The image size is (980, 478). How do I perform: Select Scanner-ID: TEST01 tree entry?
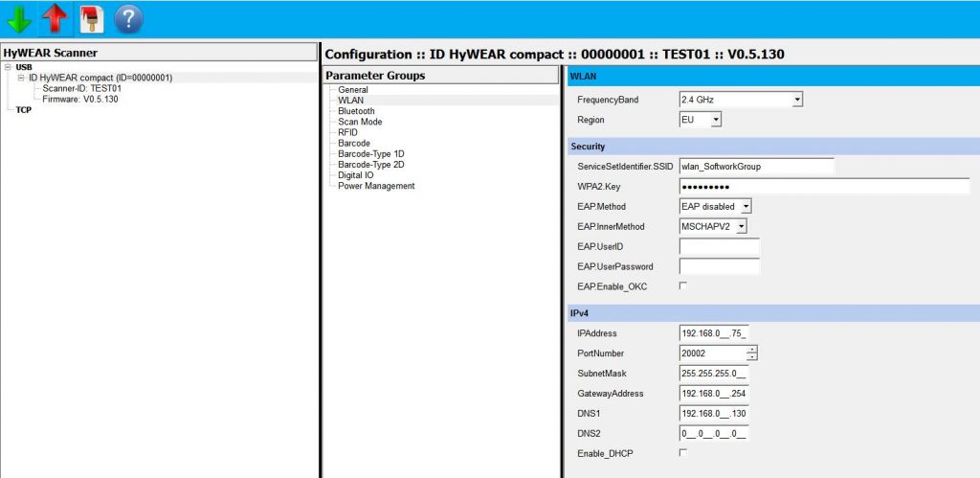tap(82, 88)
